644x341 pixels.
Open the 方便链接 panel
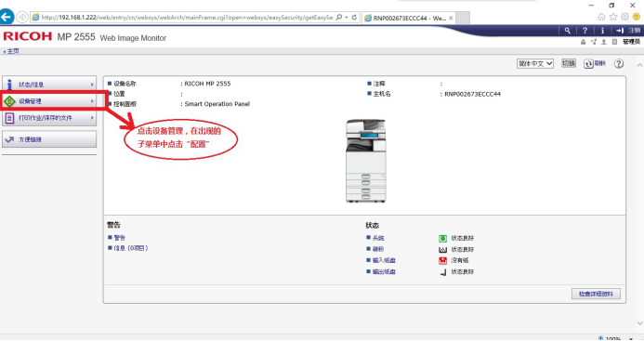click(49, 139)
